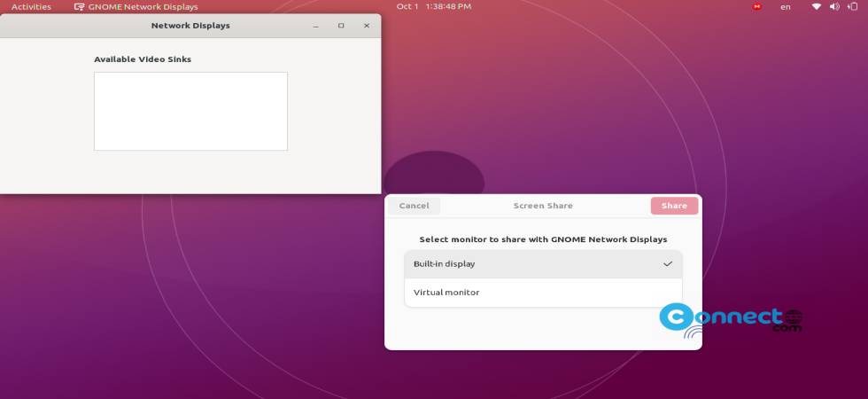Screen dimensions: 868x399
Task: Click the Select monitor to share prompt text
Action: tap(543, 239)
